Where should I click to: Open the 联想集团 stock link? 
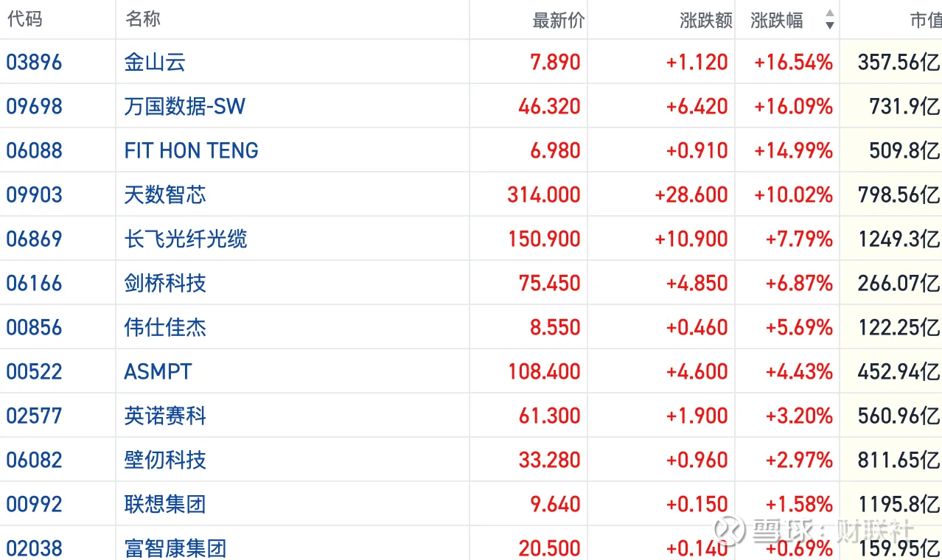click(165, 504)
